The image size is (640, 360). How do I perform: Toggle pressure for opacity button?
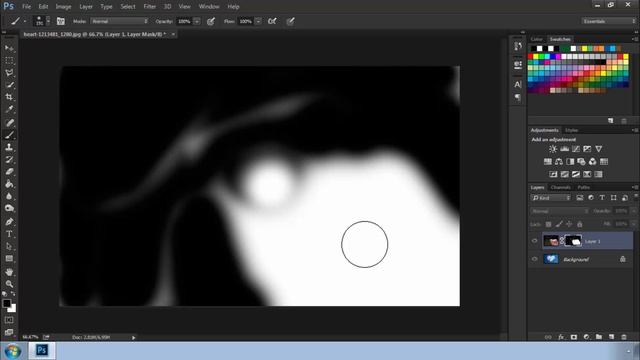click(x=211, y=21)
